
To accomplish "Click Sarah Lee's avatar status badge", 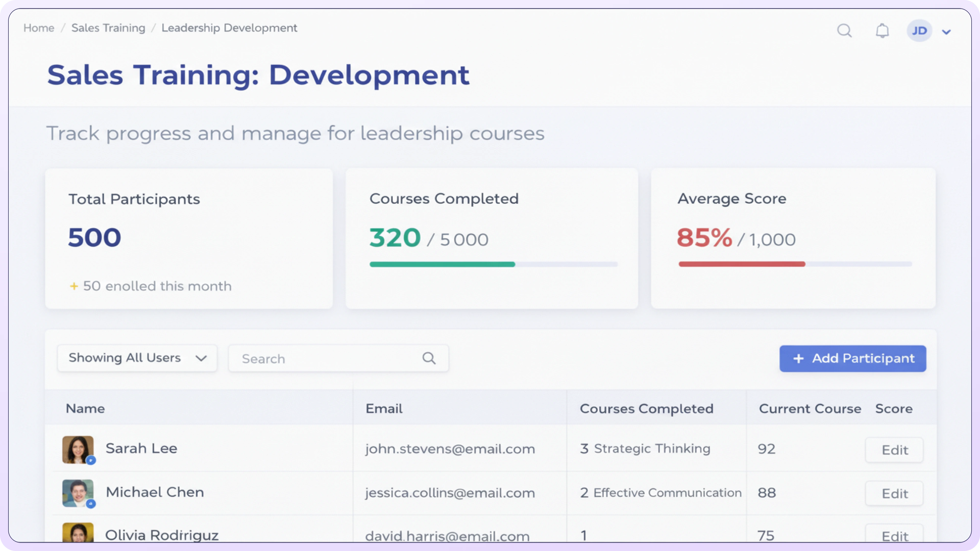I will (x=91, y=460).
